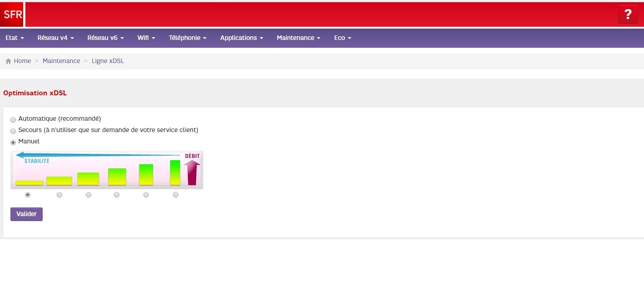This screenshot has width=644, height=295.
Task: Select the Automatique (recommandé) option
Action: tap(13, 119)
